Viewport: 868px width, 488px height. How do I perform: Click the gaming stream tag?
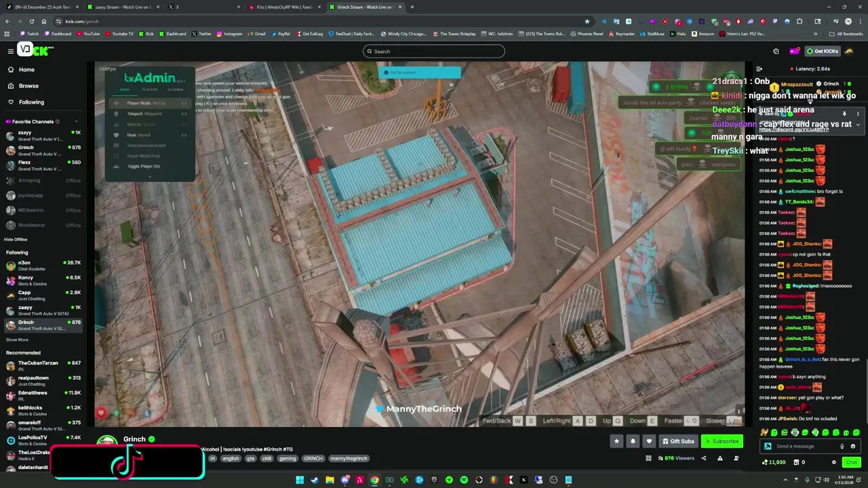288,458
